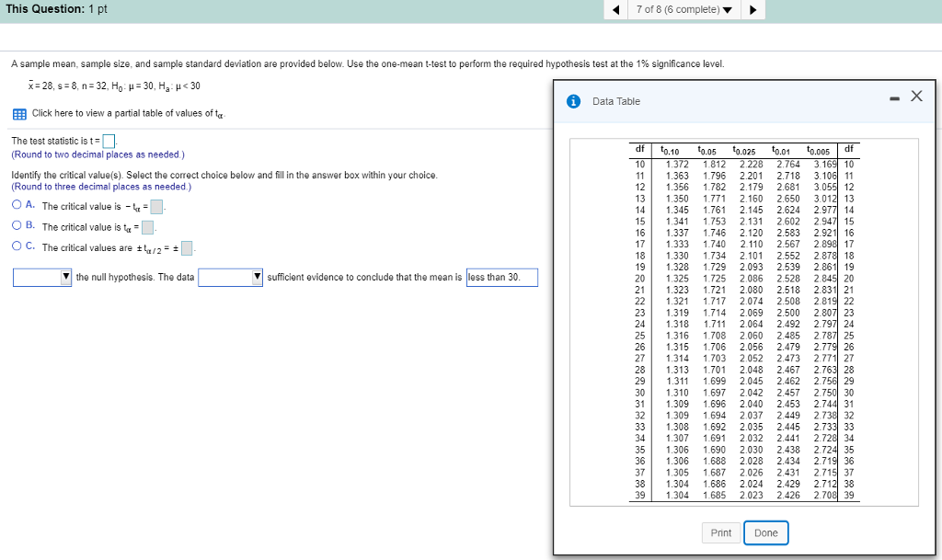The height and width of the screenshot is (560, 942).
Task: Open the data evidence dropdown
Action: 230,278
